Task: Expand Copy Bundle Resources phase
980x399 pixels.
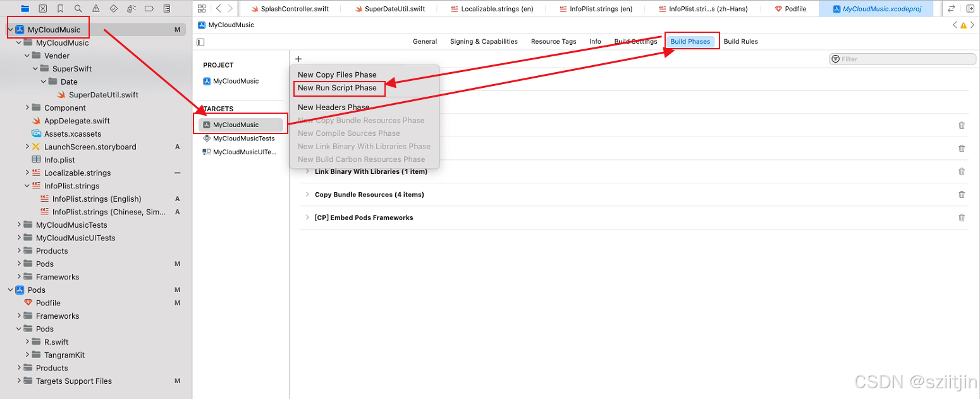Action: click(307, 195)
